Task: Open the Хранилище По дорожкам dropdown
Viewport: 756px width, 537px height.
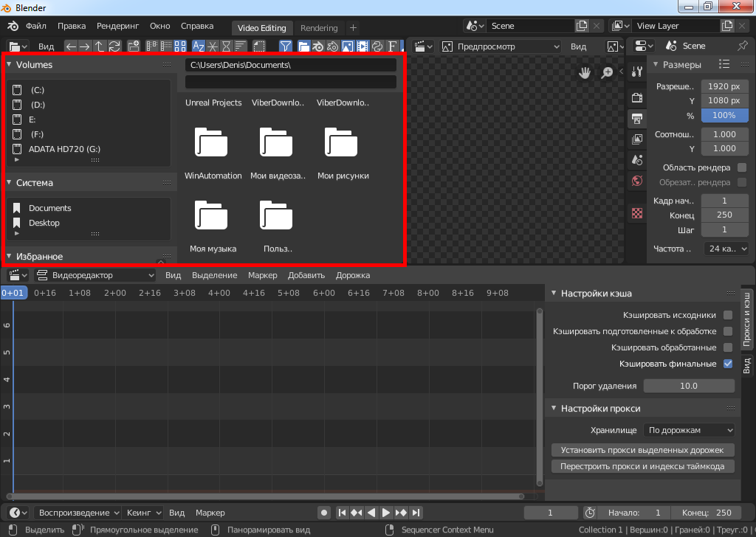Action: click(x=690, y=430)
